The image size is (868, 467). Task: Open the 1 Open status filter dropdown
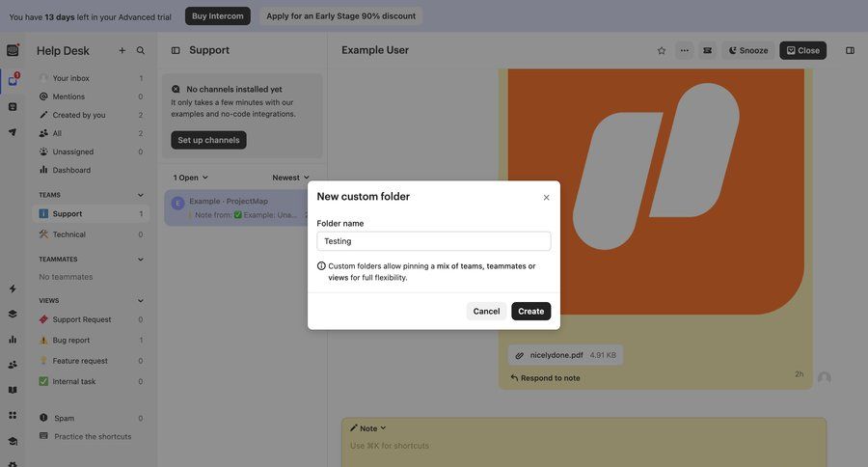(x=190, y=178)
